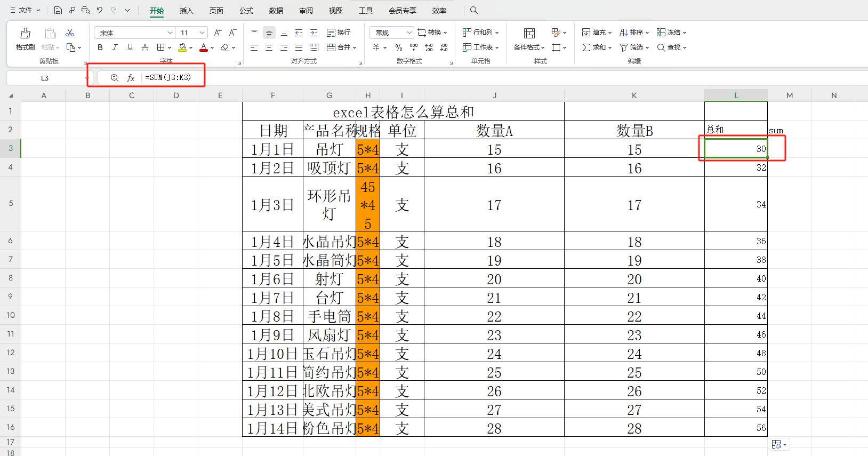Click the thousands separator icon
The image size is (868, 456).
414,47
